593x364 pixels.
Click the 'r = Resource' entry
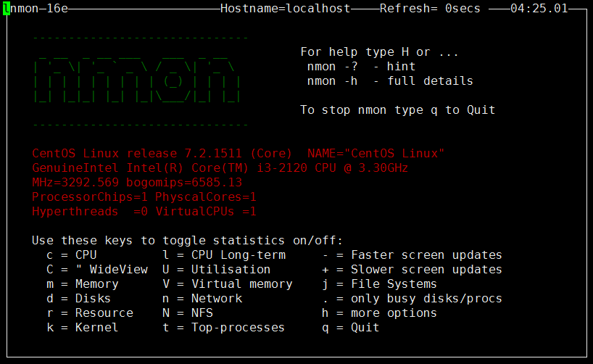click(90, 313)
